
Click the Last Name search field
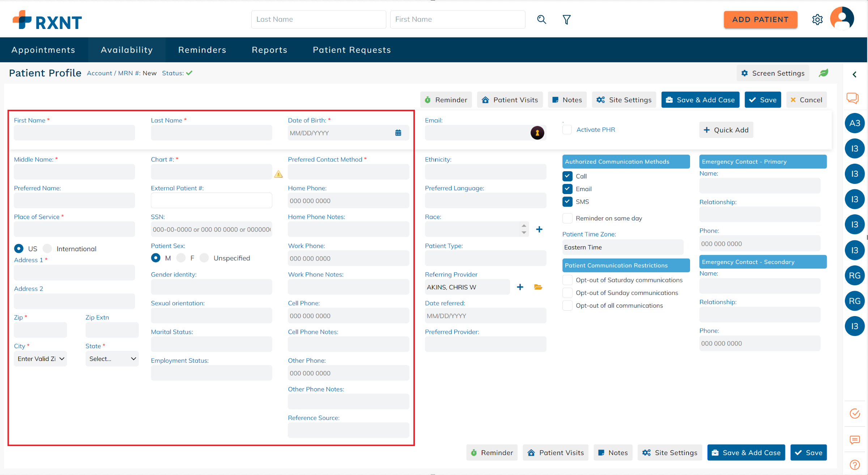coord(318,19)
